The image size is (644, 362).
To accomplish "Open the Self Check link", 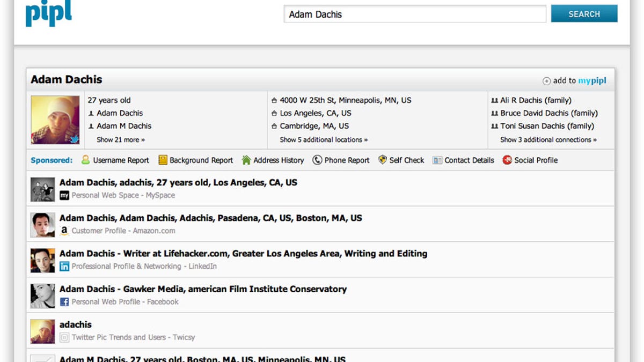I will pyautogui.click(x=407, y=160).
